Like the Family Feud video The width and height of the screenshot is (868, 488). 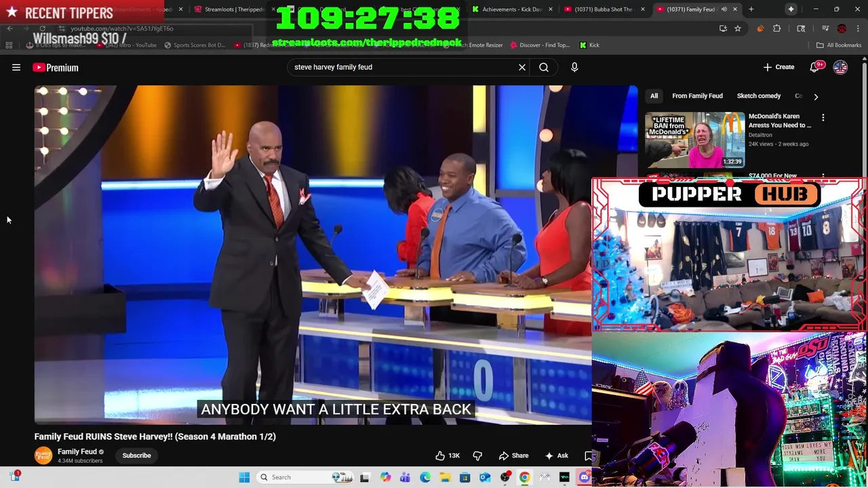coord(448,455)
